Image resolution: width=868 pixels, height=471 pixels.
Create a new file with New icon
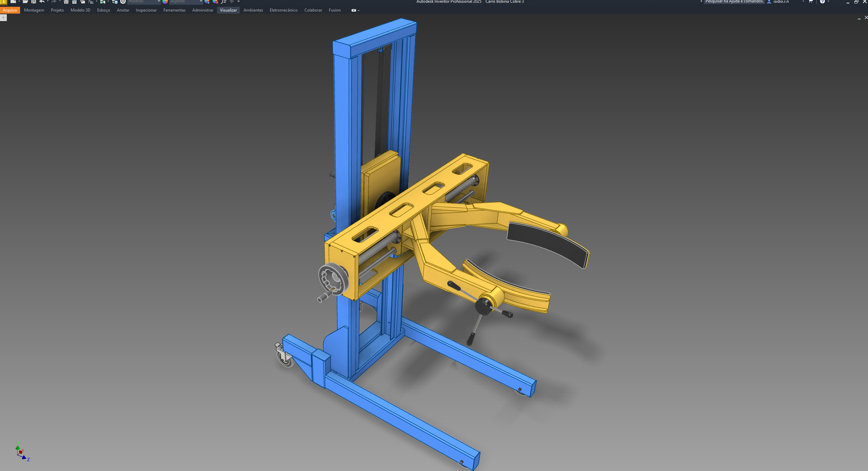tap(13, 2)
